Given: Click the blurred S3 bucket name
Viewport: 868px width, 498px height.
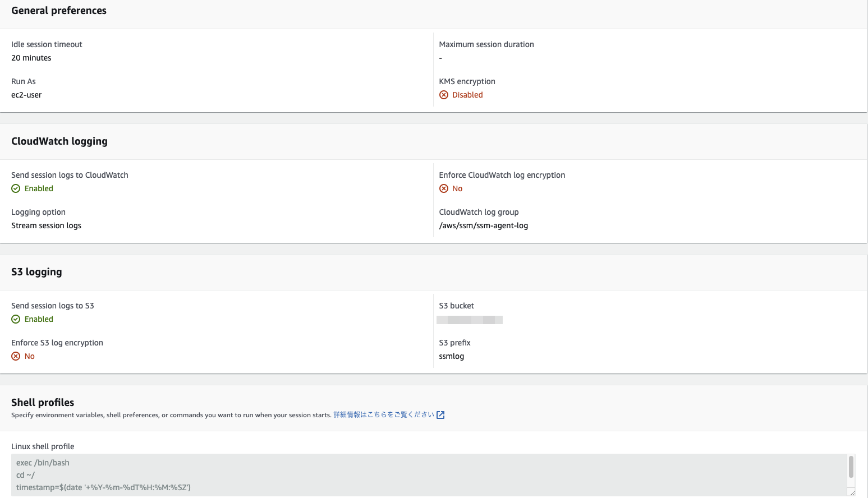Looking at the screenshot, I should [470, 320].
